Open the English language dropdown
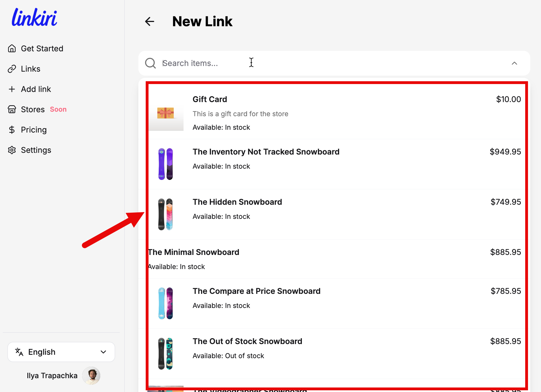541x392 pixels. [x=61, y=352]
